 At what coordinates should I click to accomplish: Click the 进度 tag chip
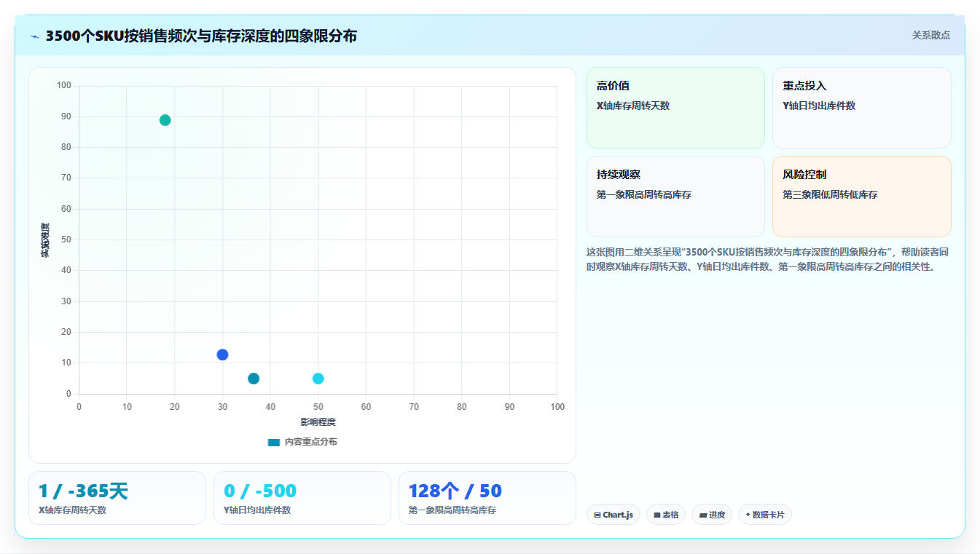712,515
